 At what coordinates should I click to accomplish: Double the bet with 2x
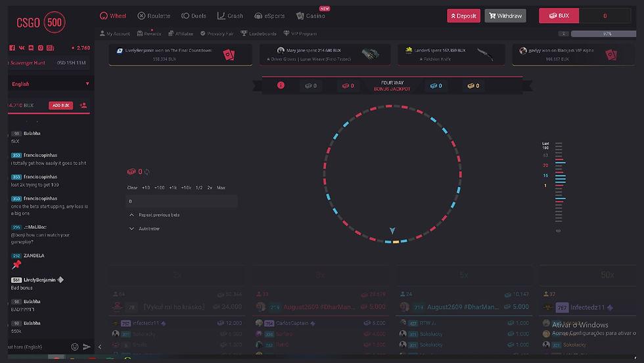point(210,188)
